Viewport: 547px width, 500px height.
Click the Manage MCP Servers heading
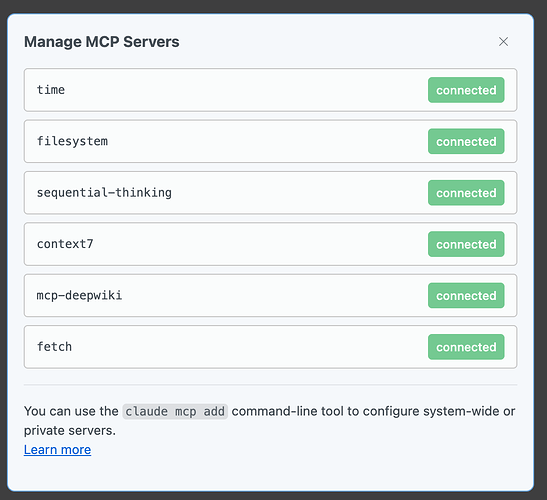[x=102, y=42]
